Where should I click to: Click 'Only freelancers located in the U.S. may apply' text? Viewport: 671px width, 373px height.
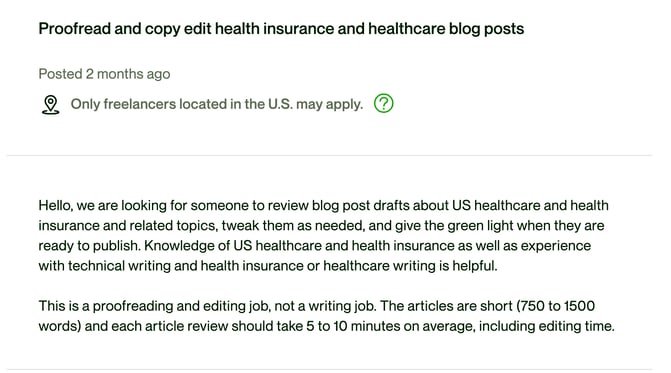pos(217,104)
